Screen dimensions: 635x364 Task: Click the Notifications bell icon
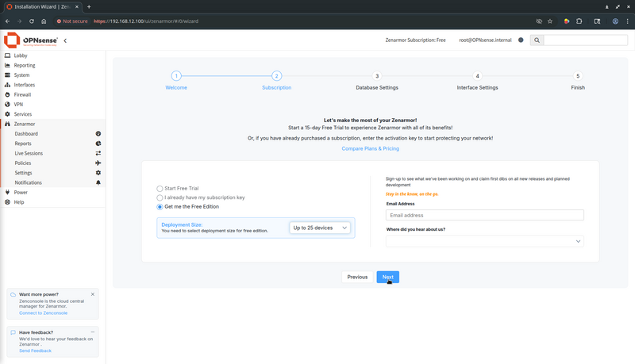point(98,182)
